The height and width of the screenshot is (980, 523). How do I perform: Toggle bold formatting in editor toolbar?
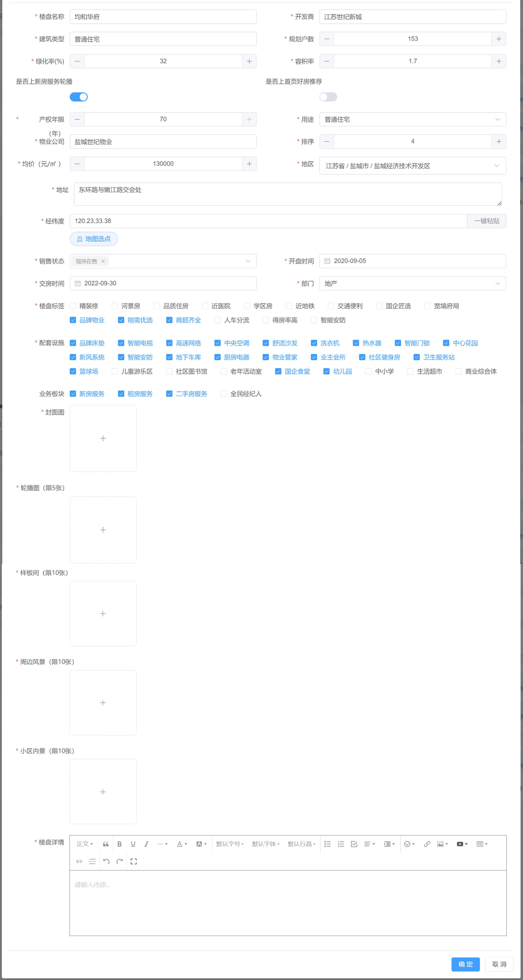(120, 844)
